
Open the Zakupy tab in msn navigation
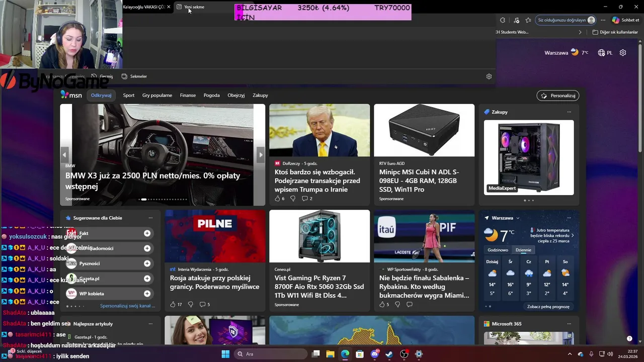point(260,95)
